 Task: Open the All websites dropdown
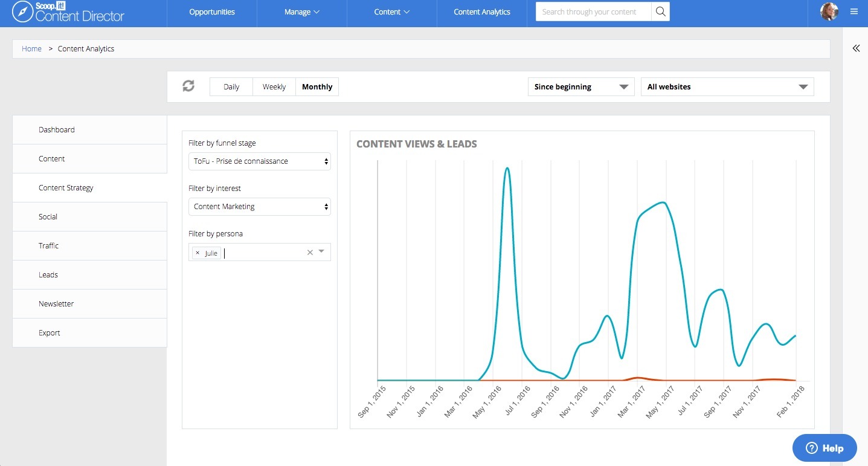(727, 87)
